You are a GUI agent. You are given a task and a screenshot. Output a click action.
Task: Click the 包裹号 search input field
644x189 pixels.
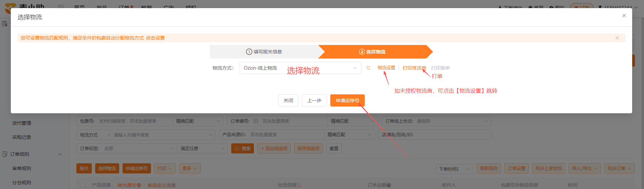134,121
